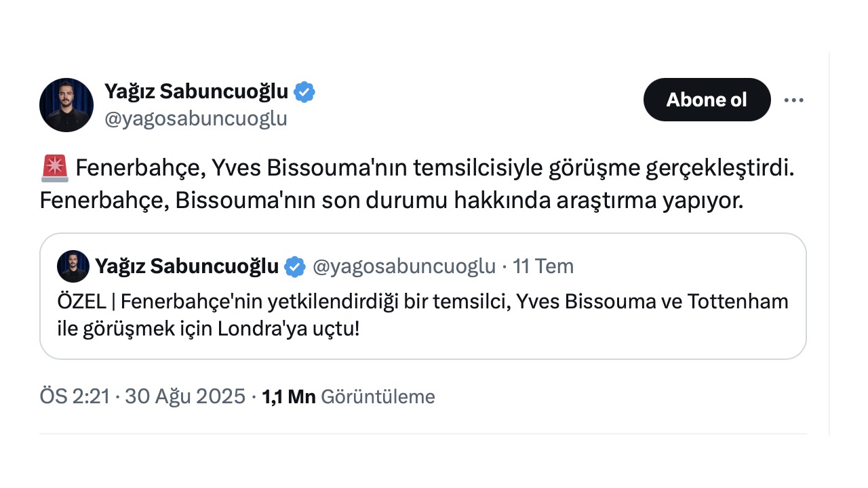
Task: Click the bold name inside the quoted tweet
Action: pos(187,266)
